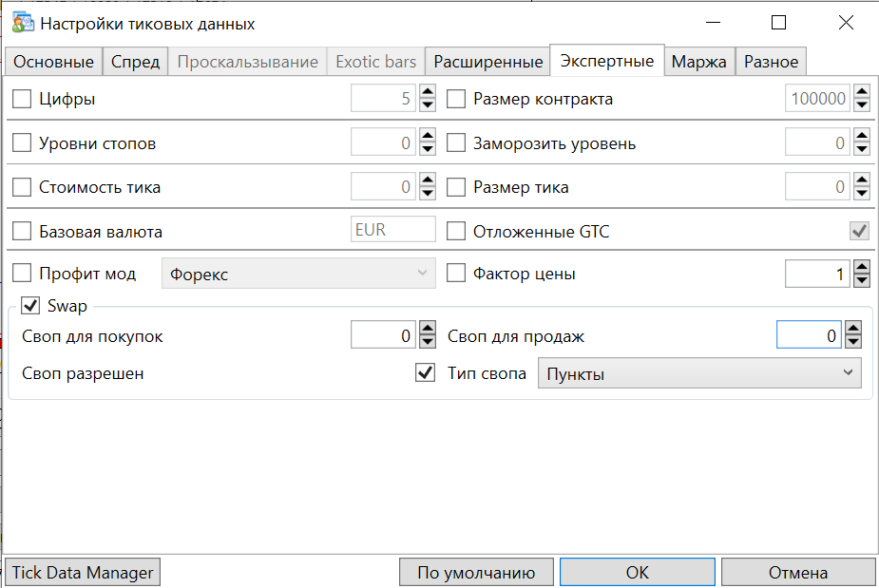The image size is (879, 588).
Task: Click the Базовая валюта EUR field
Action: (x=393, y=229)
